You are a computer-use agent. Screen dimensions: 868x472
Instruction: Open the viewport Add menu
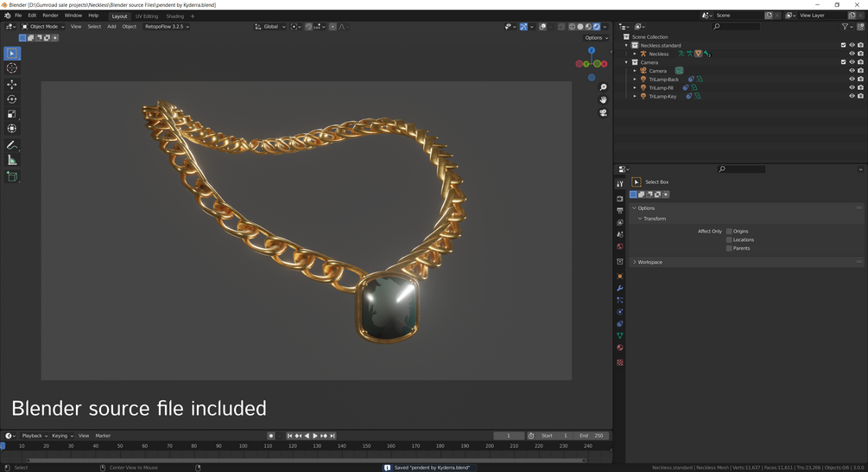pyautogui.click(x=111, y=27)
